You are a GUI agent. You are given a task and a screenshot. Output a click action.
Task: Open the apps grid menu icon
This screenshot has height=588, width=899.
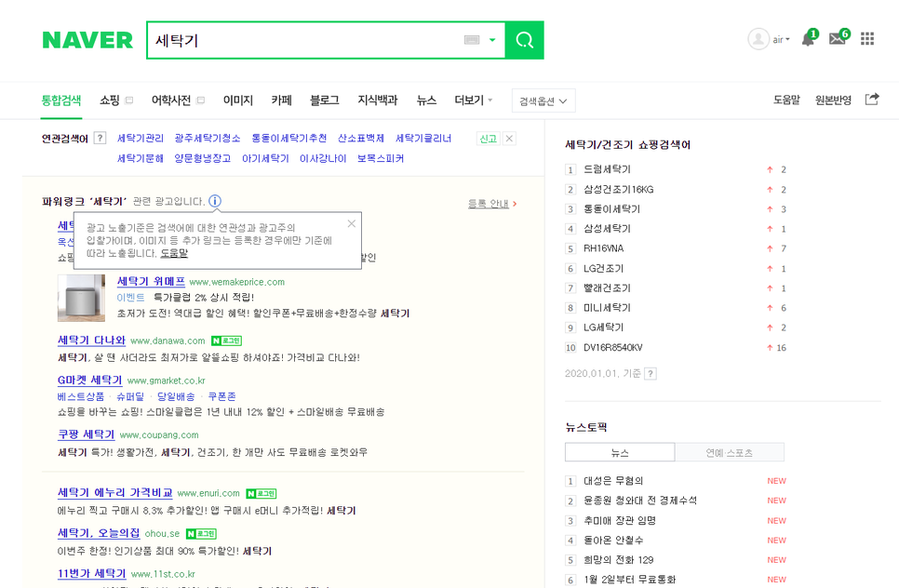point(867,39)
